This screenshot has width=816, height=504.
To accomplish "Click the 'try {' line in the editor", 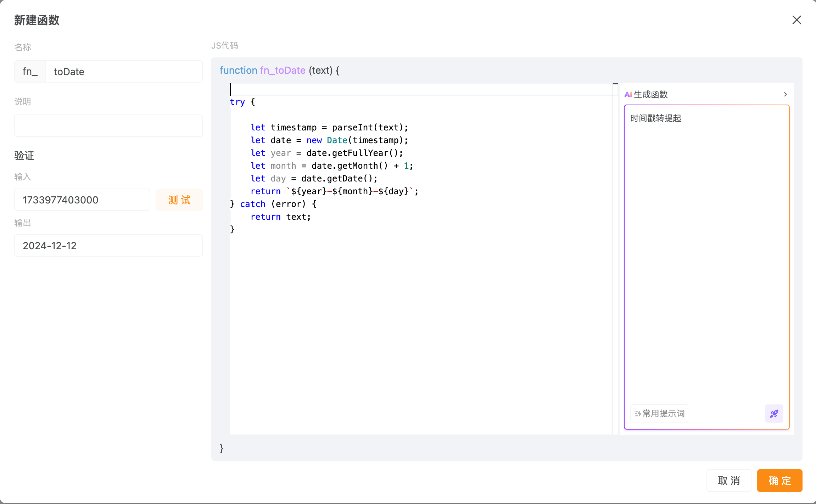I will (242, 102).
